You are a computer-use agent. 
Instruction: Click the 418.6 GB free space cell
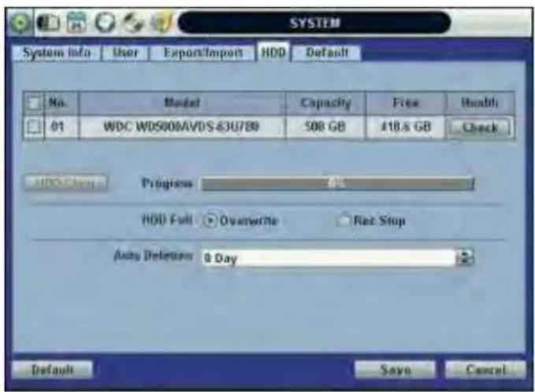[x=405, y=128]
